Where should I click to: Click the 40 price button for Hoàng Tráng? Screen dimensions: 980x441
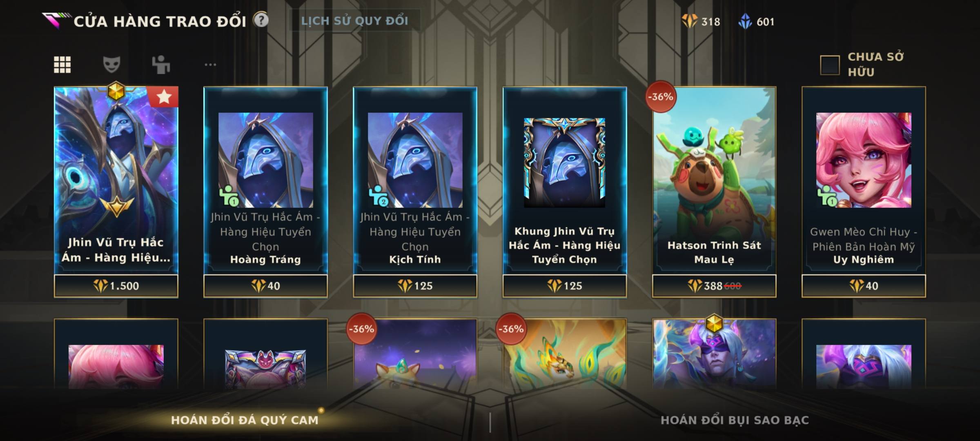click(265, 286)
